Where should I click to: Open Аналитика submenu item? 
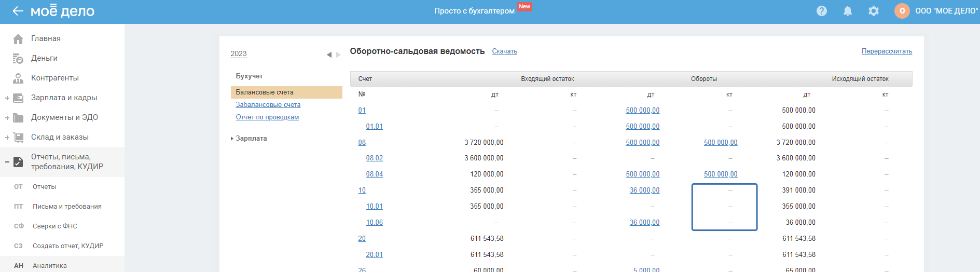50,266
